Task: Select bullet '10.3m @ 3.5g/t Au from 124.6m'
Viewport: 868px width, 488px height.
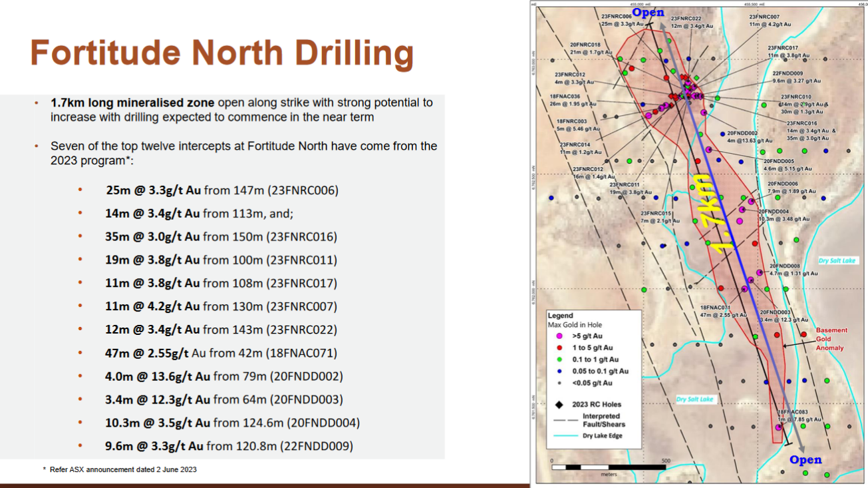Action: (232, 423)
